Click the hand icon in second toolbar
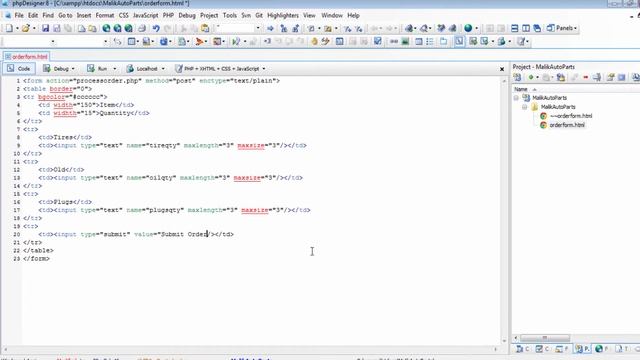640x360 pixels. 314,41
